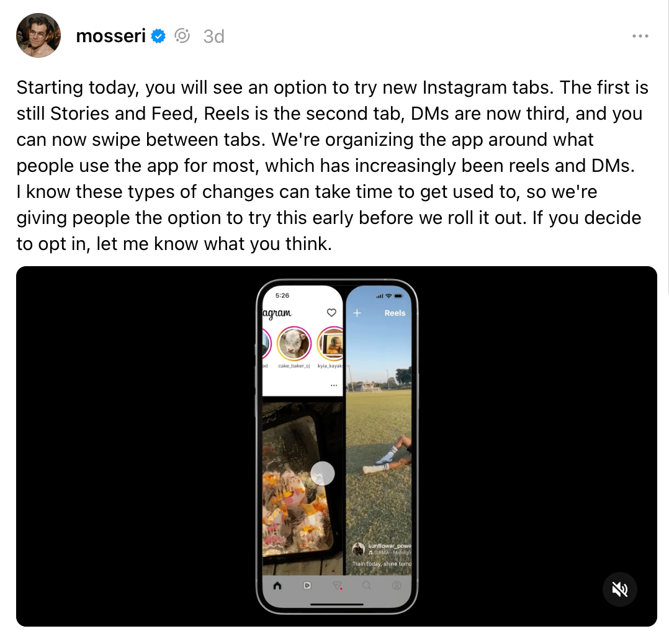The image size is (669, 644).
Task: Tap the home tab icon in phone
Action: (277, 586)
